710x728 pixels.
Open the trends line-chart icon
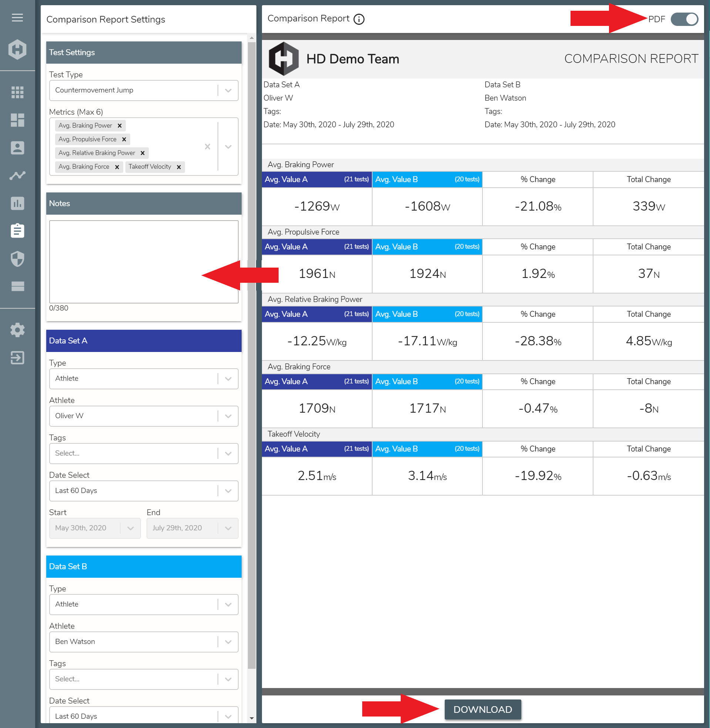coord(17,175)
